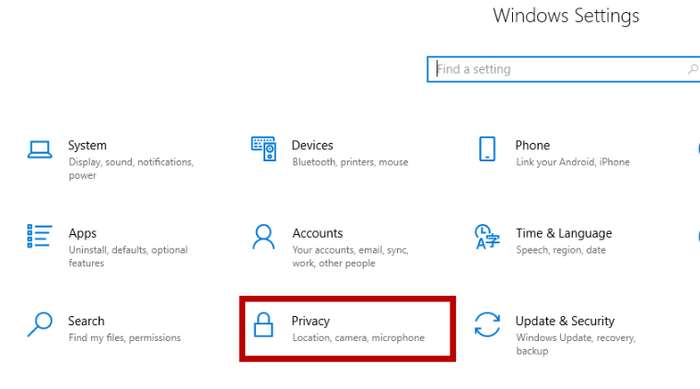Select the Privacy padlock icon
700x389 pixels.
[x=263, y=324]
